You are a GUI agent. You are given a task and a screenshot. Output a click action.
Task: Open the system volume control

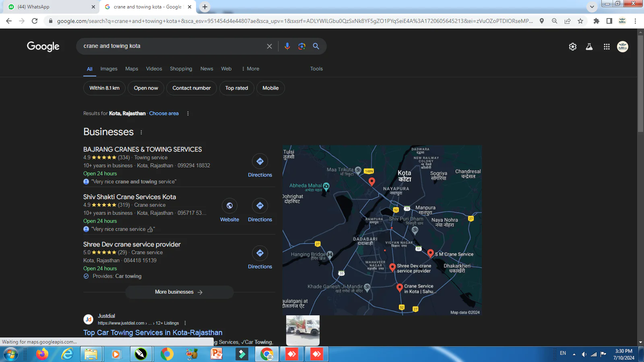pyautogui.click(x=584, y=354)
